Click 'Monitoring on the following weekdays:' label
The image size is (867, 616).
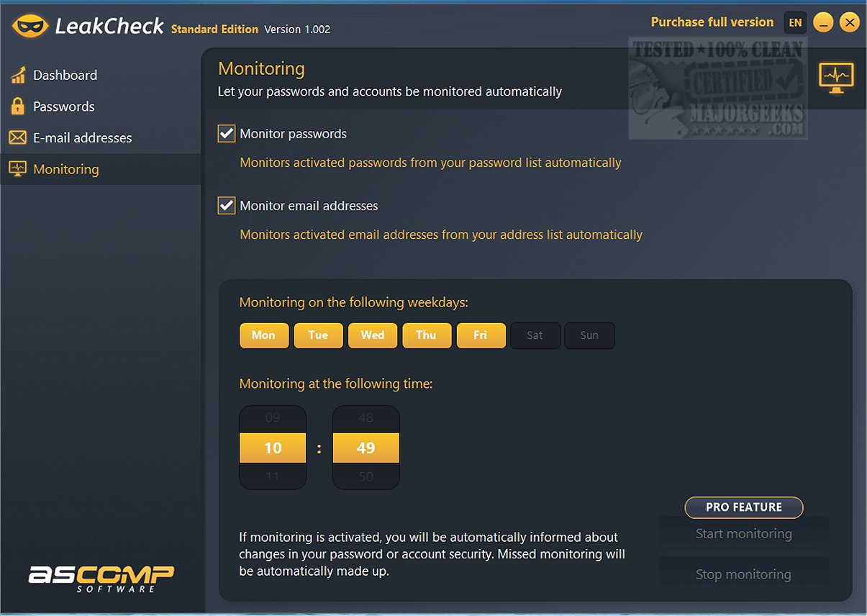coord(353,302)
